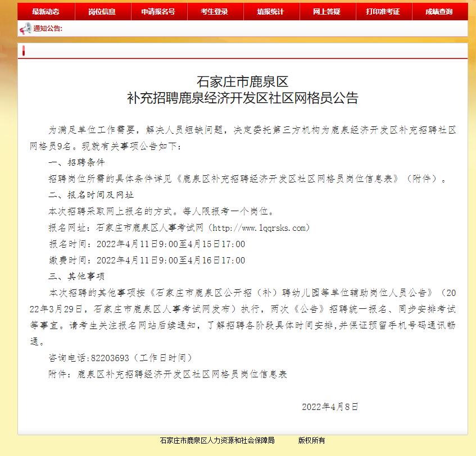Go to 岗位信息 tab

102,12
